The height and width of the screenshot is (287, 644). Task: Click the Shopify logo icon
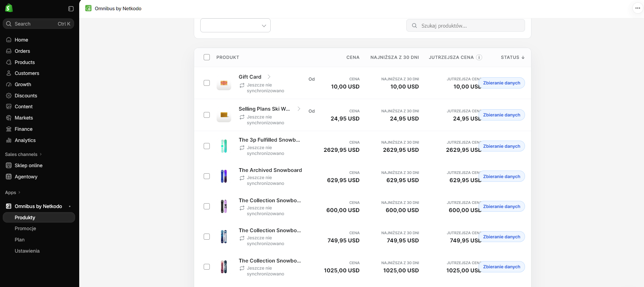tap(9, 8)
